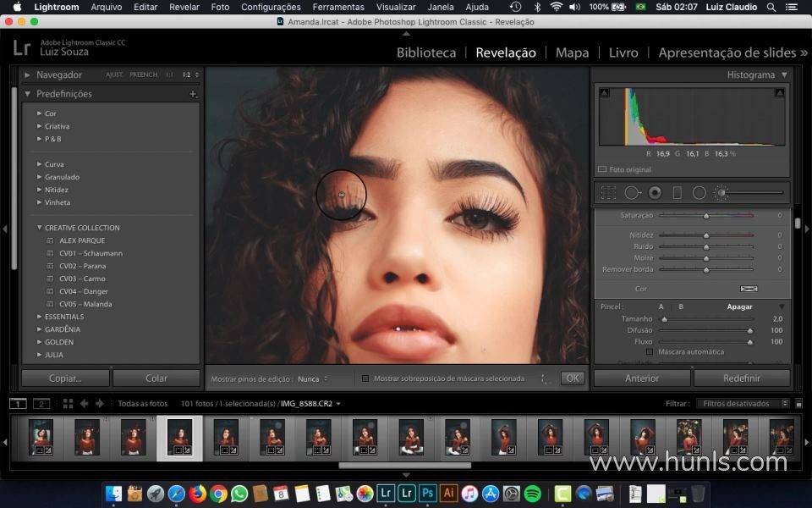
Task: Select the Crop Overlay tool
Action: (608, 192)
